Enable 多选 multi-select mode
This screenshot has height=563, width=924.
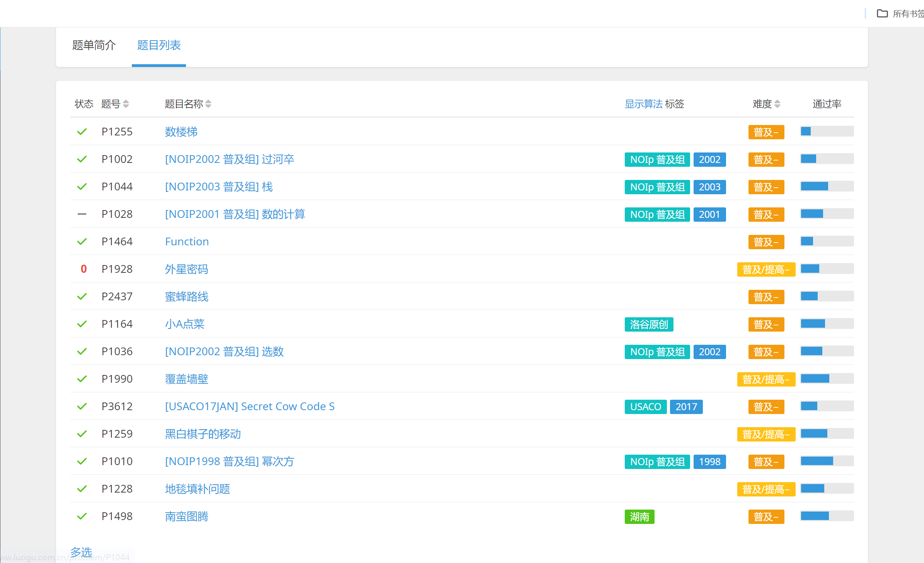pyautogui.click(x=81, y=552)
